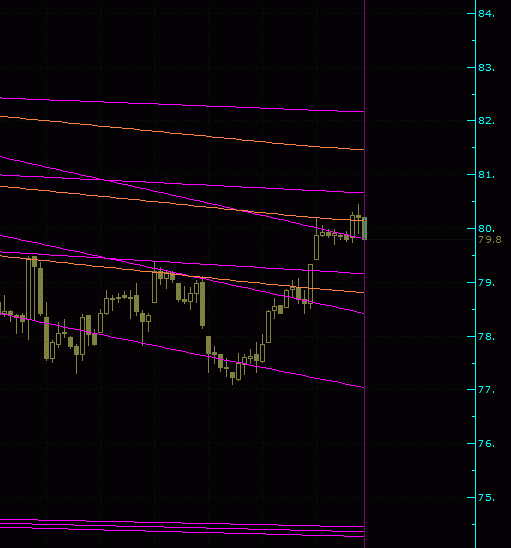This screenshot has width=511, height=548.
Task: Select the blue latest candlestick
Action: [365, 229]
